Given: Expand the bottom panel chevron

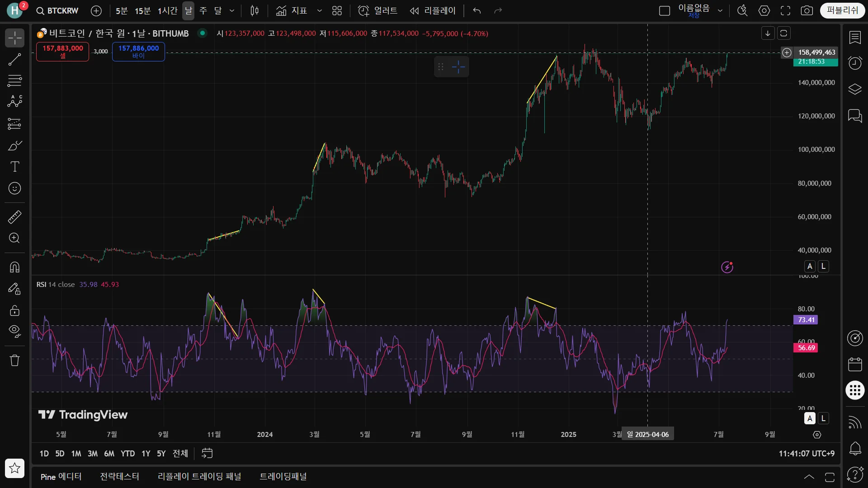Looking at the screenshot, I should tap(809, 477).
